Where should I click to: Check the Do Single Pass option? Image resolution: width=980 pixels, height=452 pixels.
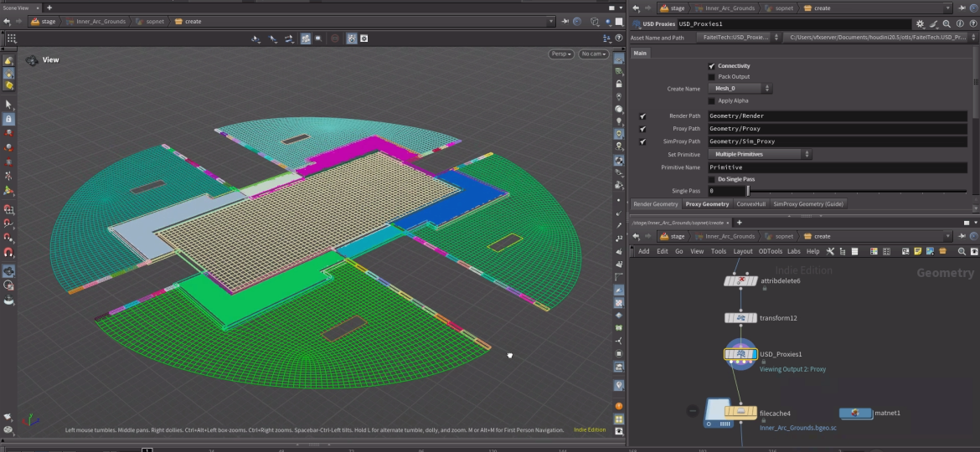click(712, 179)
